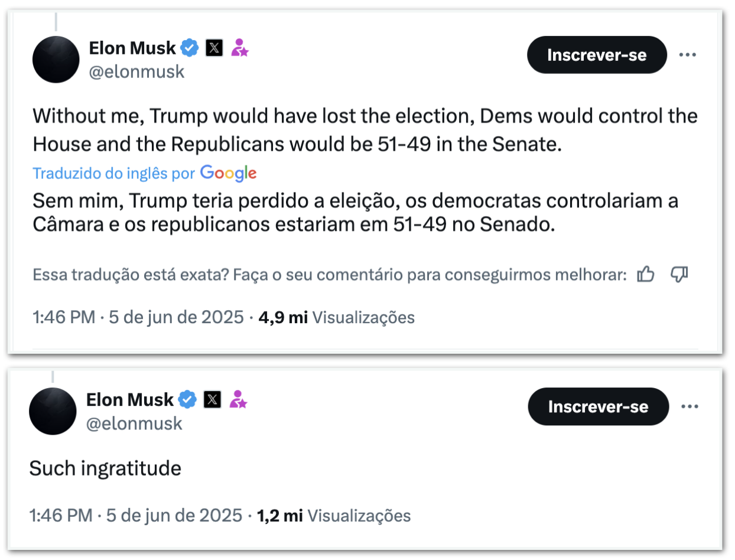Click the '1,2 mi Visualizações' view count

(x=333, y=516)
